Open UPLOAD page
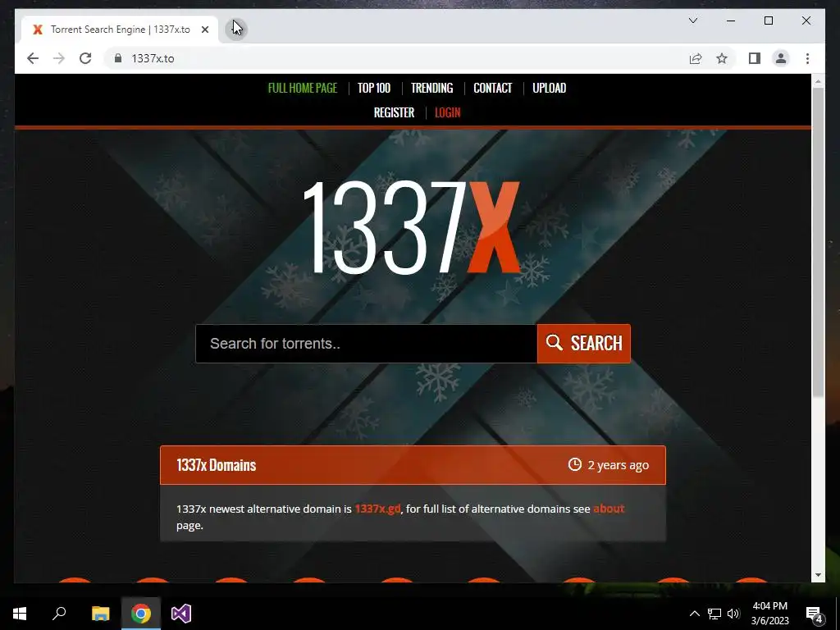The height and width of the screenshot is (630, 840). pos(549,88)
